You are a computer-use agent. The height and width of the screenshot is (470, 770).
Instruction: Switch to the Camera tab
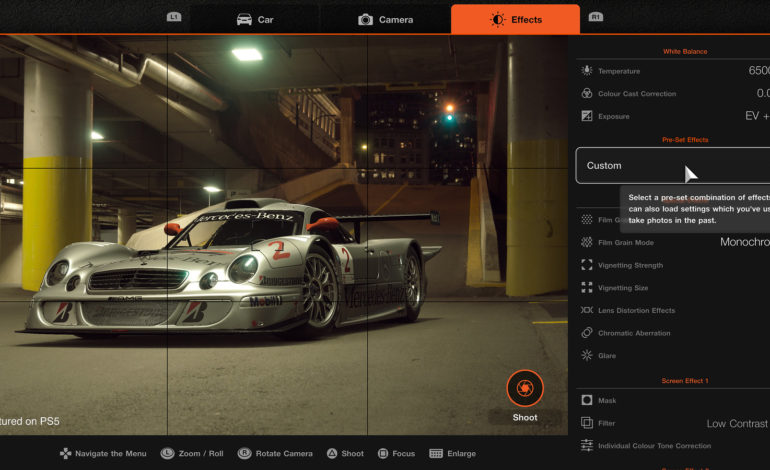(385, 19)
